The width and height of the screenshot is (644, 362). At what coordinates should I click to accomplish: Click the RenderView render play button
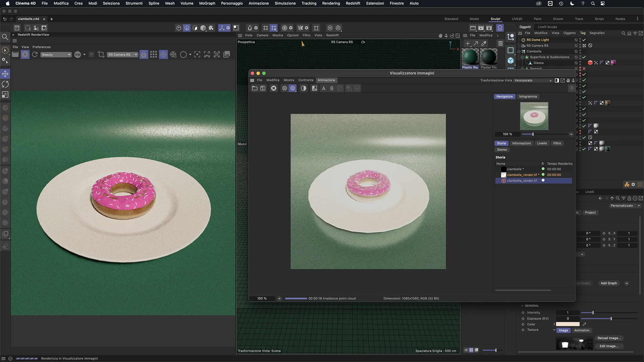coord(25,54)
